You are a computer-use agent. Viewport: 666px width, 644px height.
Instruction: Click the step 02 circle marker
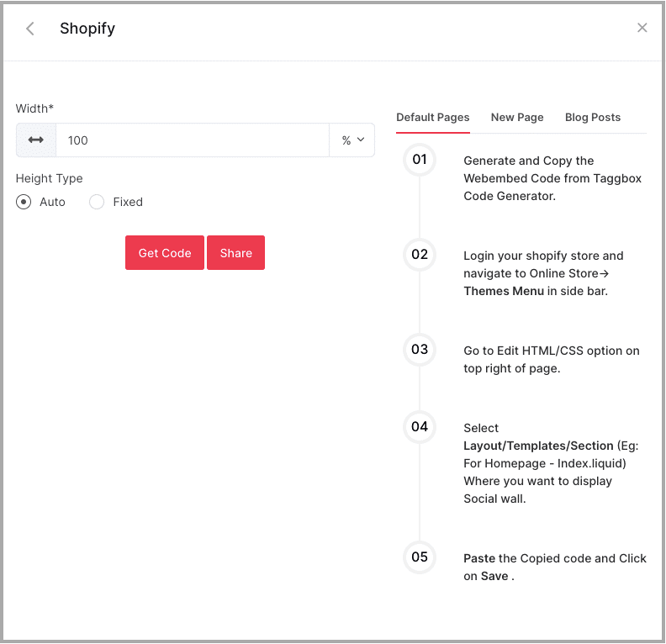coord(420,255)
